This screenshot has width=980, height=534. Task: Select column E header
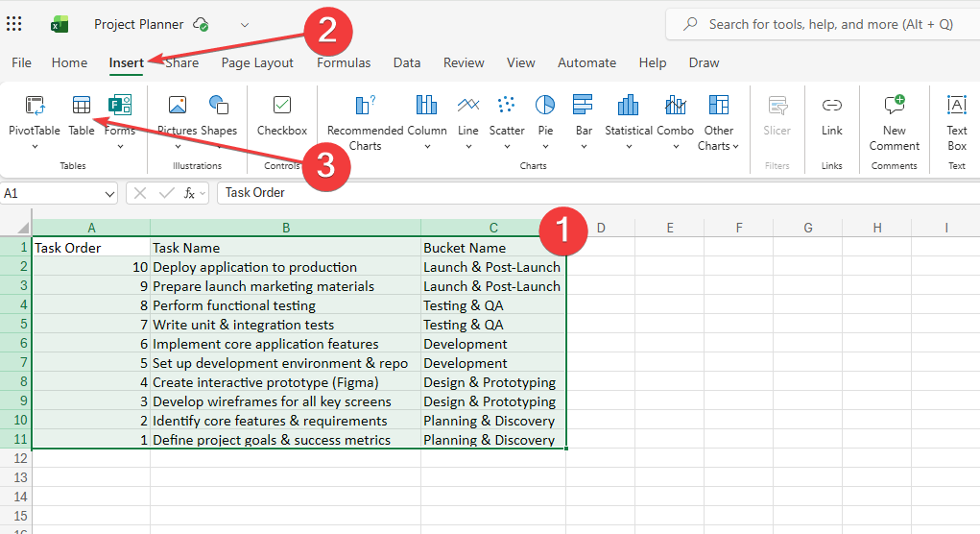(x=669, y=228)
